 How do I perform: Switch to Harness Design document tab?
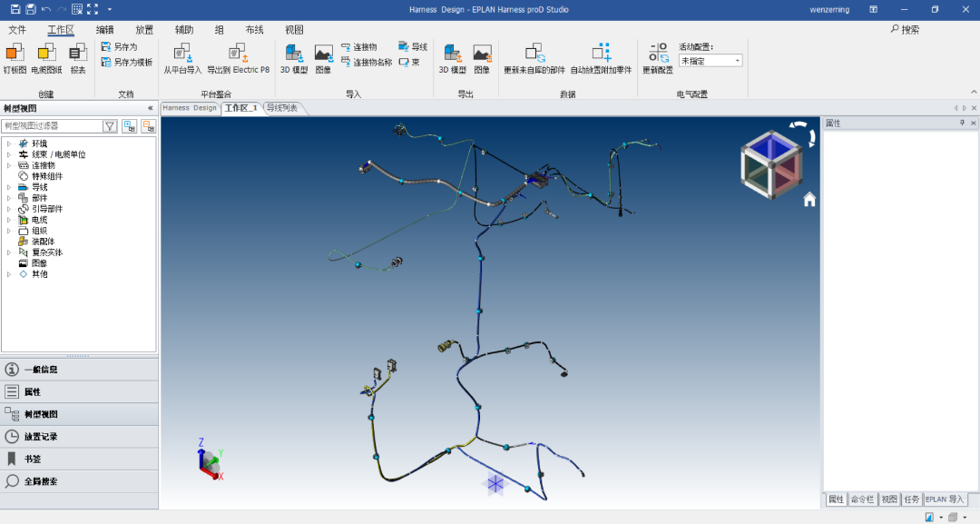190,108
